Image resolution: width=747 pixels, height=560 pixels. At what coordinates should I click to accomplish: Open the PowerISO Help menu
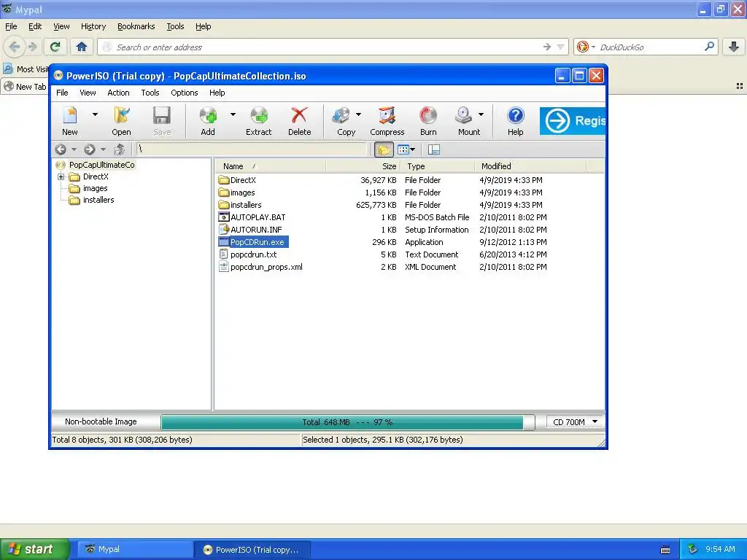[x=217, y=93]
